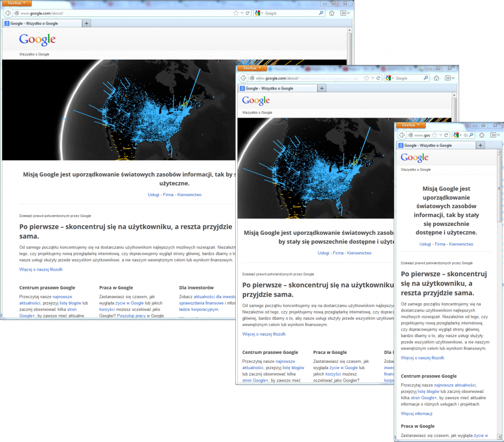Select the 'Google - Wszystko o Google' tab in the largest window
The height and width of the screenshot is (442, 504).
pyautogui.click(x=42, y=23)
